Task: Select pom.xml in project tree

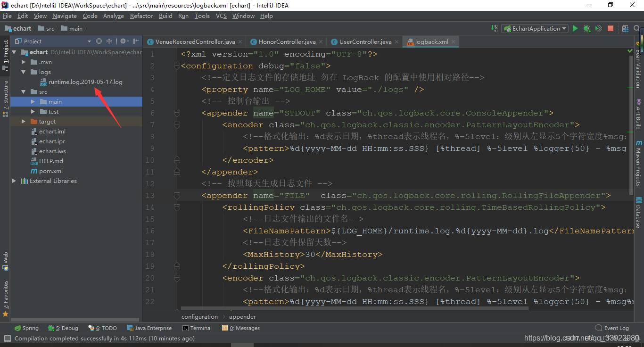Action: [x=51, y=171]
